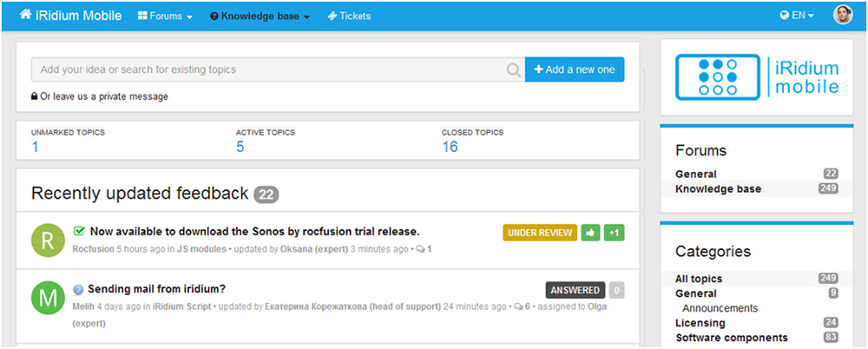Go to the Tickets menu item
Screen dimensions: 868x349
pos(349,16)
